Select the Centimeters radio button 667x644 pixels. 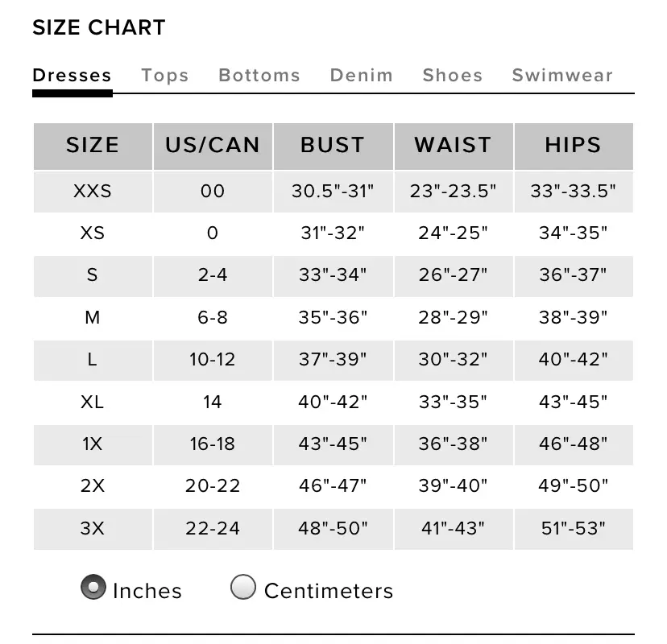pos(243,587)
